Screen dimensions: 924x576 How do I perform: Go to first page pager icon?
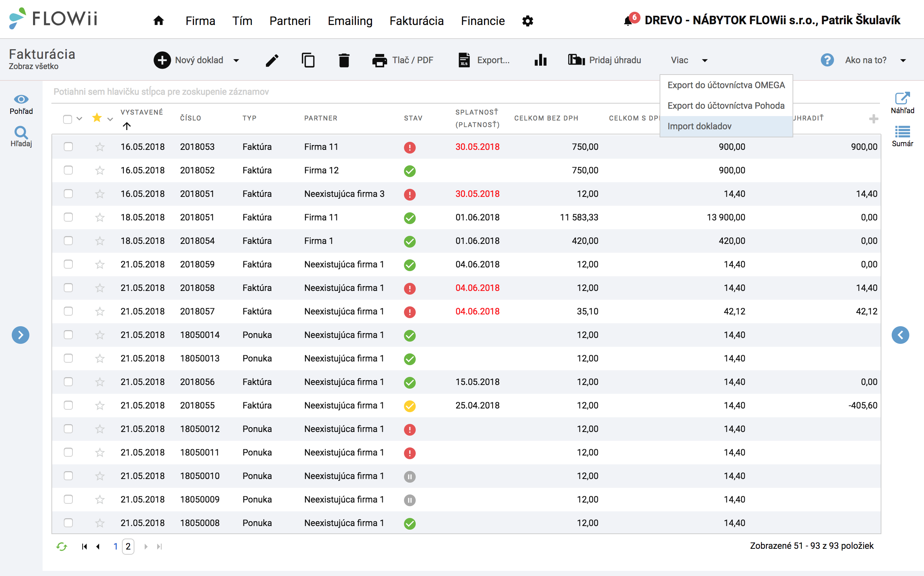[x=84, y=547]
